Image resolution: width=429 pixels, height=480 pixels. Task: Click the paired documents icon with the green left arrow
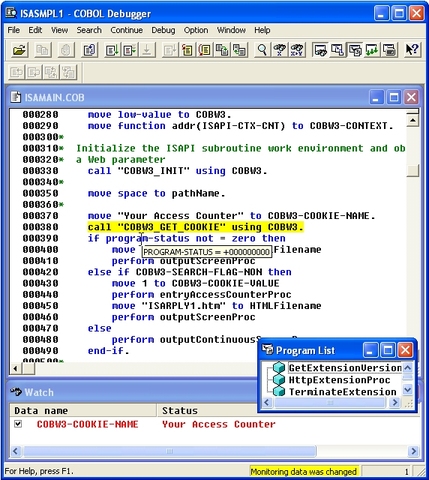pyautogui.click(x=239, y=50)
